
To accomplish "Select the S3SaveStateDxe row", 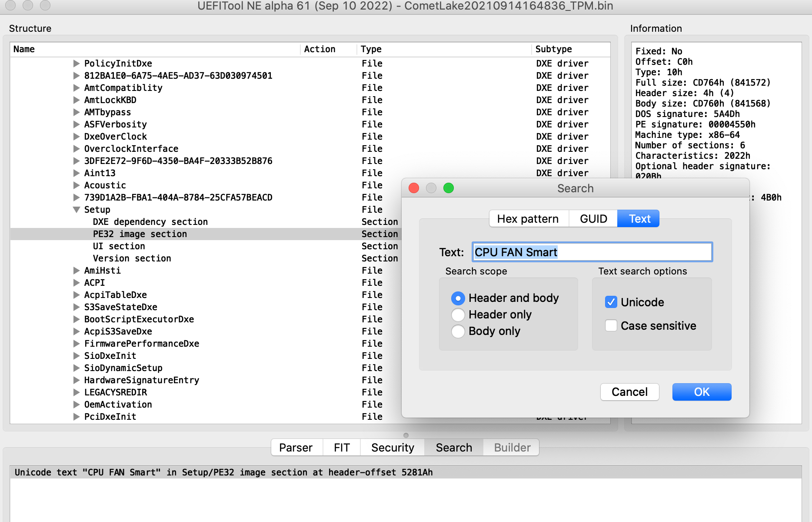I will point(206,307).
